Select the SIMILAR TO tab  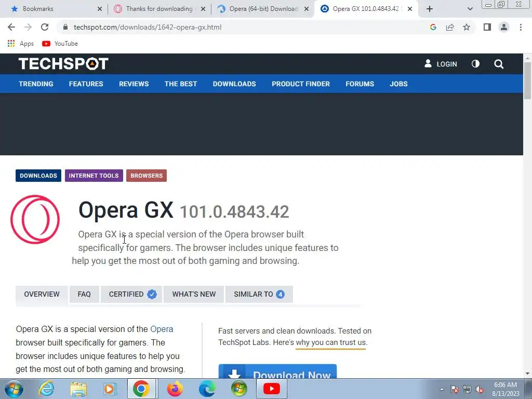coord(259,294)
